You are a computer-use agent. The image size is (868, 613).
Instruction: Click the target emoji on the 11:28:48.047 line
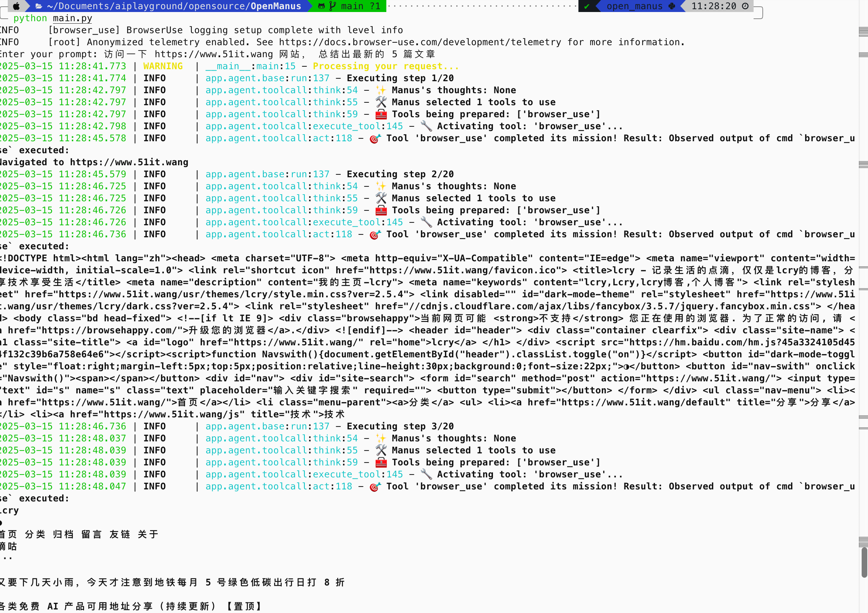pos(375,486)
